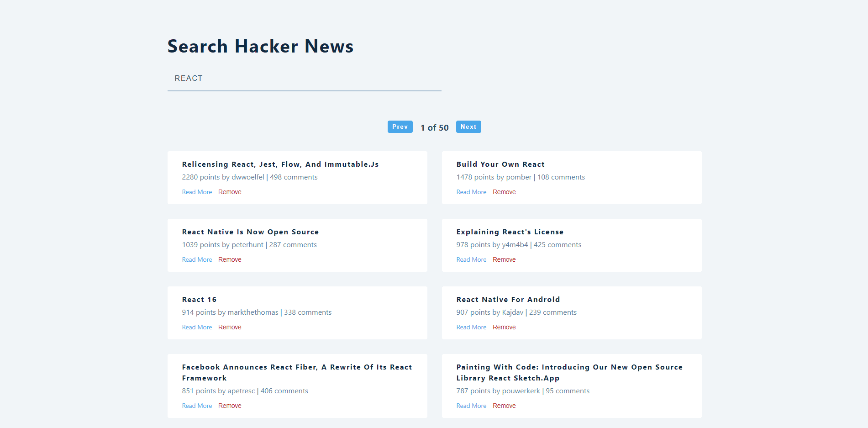Screen dimensions: 868x428
Task: Click '787 points by pouwerkerk' text
Action: tap(498, 391)
